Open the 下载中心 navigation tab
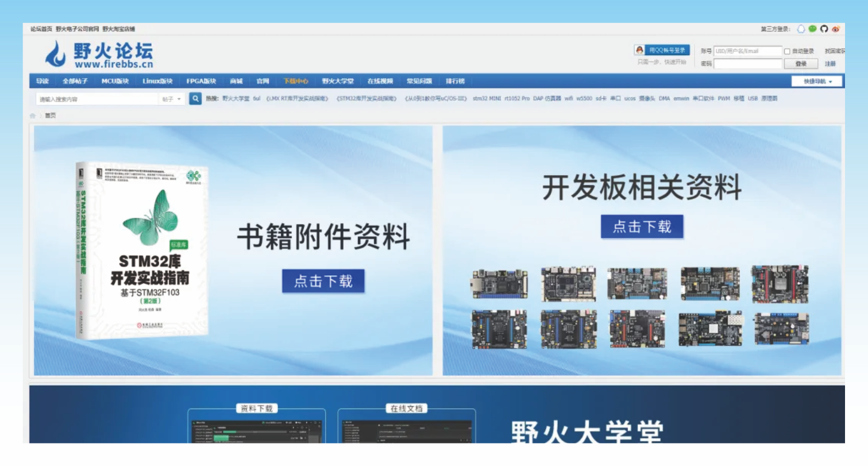 pos(295,81)
